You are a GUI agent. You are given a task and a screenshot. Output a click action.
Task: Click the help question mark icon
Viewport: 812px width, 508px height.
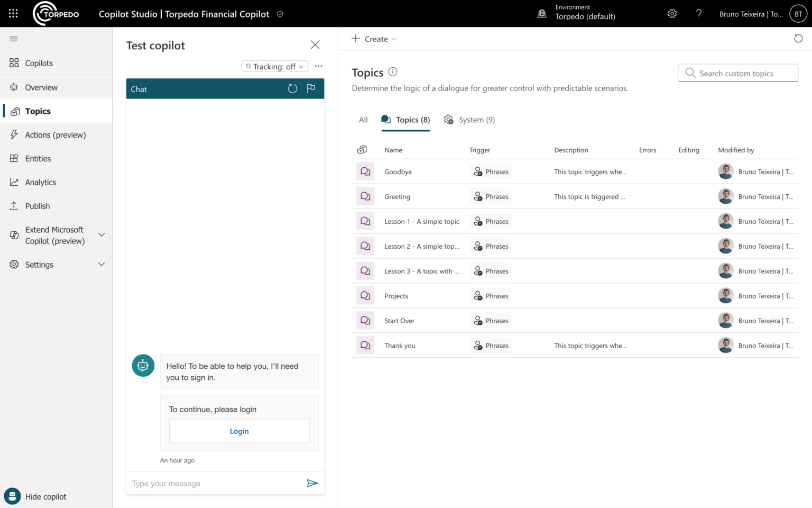tap(699, 13)
